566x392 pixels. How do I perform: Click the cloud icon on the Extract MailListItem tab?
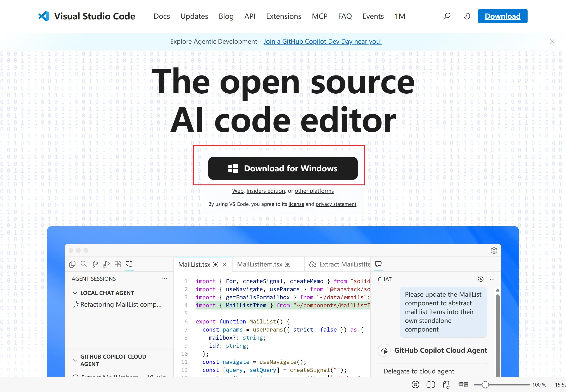coord(312,264)
